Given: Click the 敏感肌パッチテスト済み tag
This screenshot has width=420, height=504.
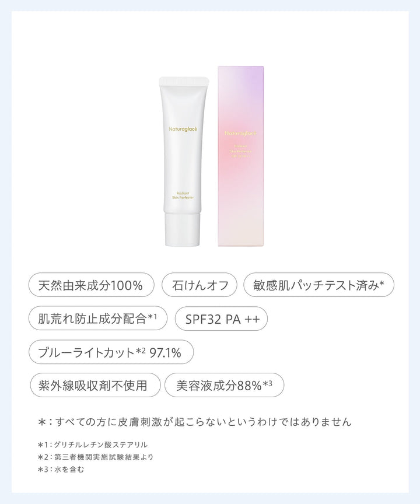Looking at the screenshot, I should click(318, 285).
